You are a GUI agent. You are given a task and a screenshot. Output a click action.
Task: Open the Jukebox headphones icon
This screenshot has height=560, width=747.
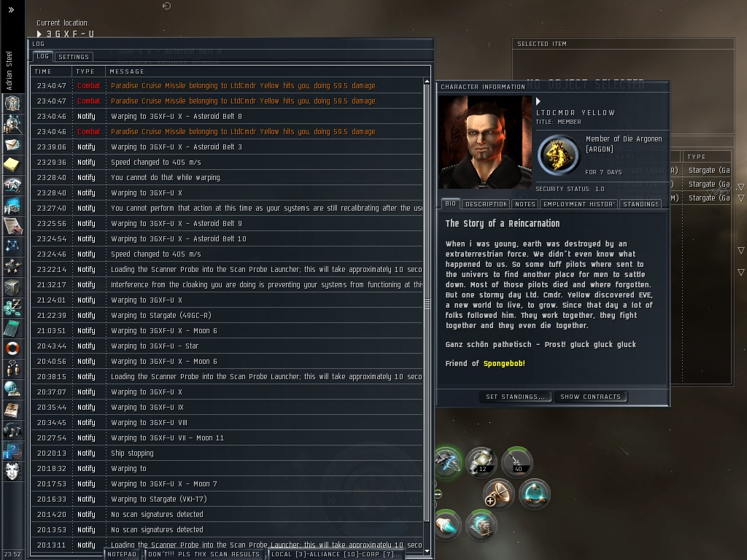tap(12, 430)
